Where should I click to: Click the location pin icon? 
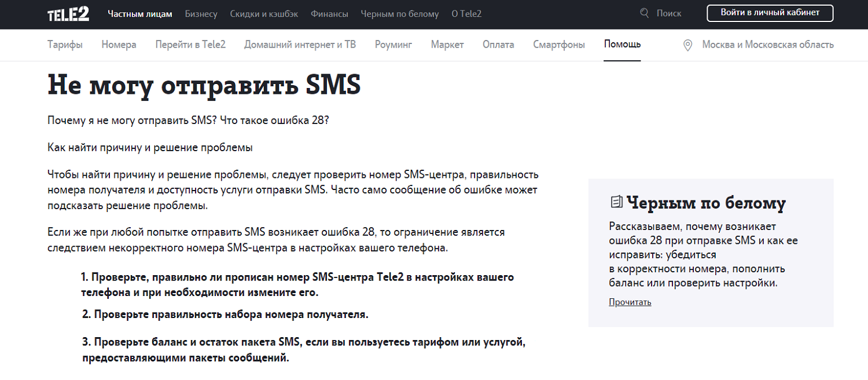(x=688, y=45)
